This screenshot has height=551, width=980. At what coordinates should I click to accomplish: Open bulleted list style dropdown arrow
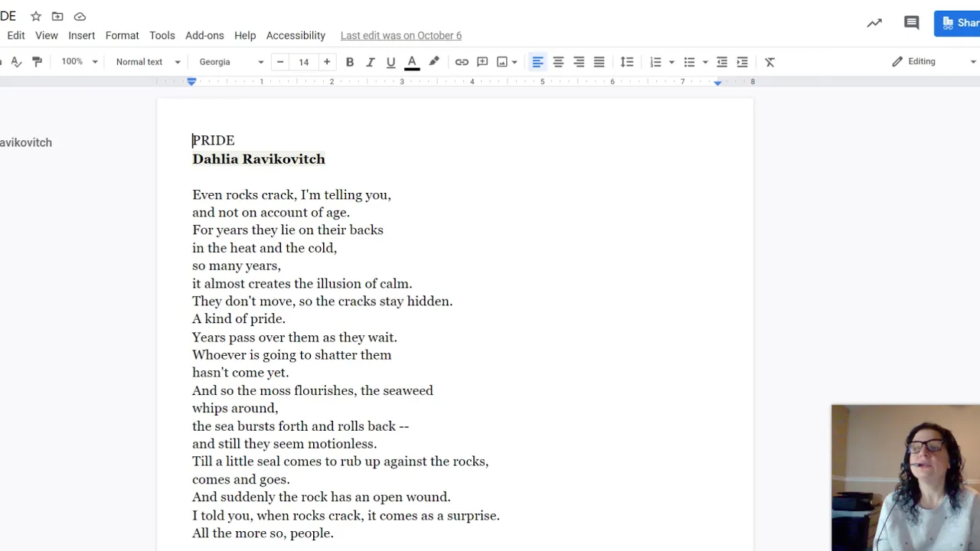point(705,62)
